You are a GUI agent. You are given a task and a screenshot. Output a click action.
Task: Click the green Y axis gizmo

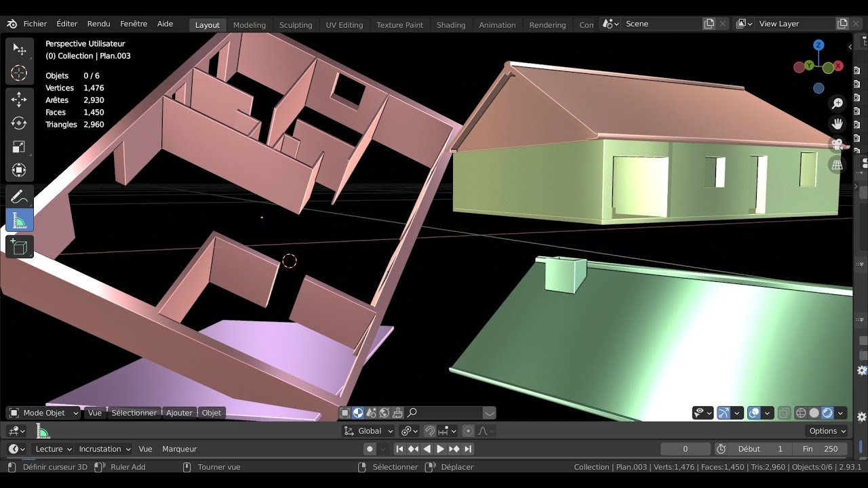(x=809, y=66)
